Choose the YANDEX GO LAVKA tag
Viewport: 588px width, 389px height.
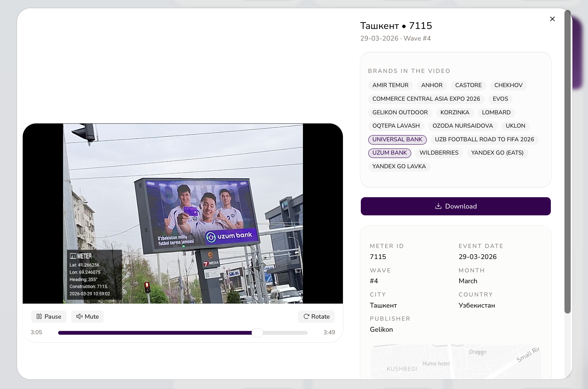pyautogui.click(x=399, y=167)
